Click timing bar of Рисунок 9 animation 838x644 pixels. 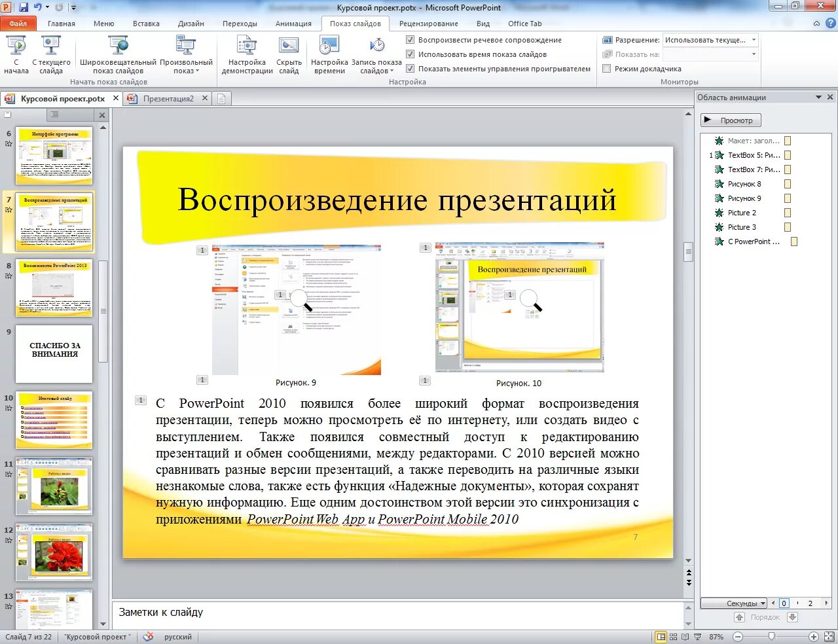pyautogui.click(x=788, y=198)
